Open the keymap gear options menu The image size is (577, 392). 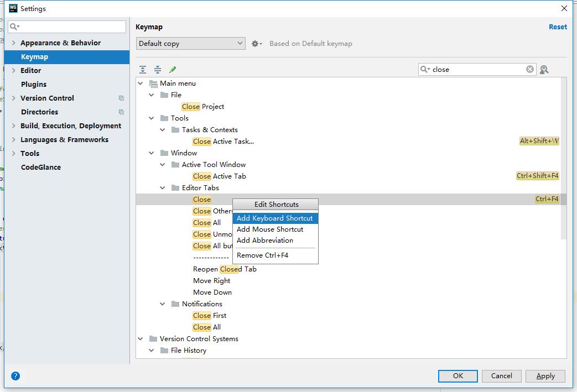(x=257, y=44)
